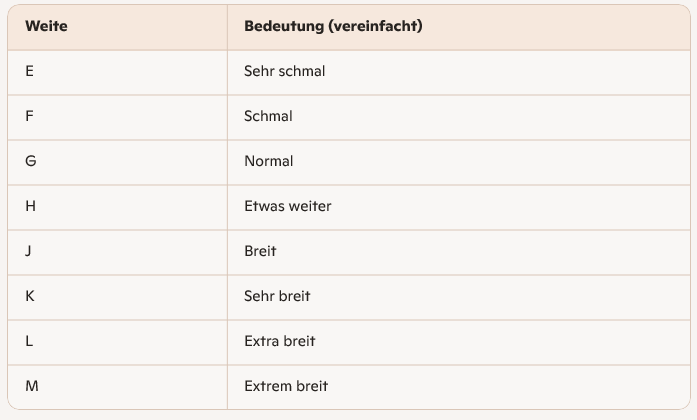Select the letter K width cell
Screen dimensions: 697x420
pos(30,296)
